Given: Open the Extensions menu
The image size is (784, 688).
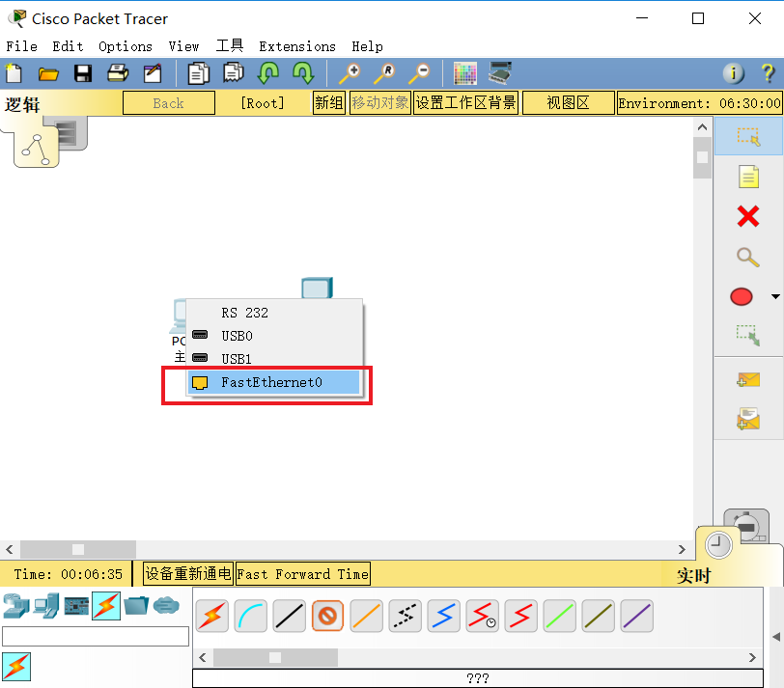Looking at the screenshot, I should (x=297, y=46).
